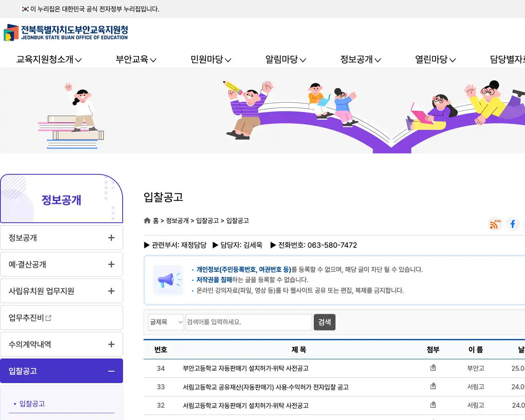Open 열린마당 top menu

(x=436, y=59)
